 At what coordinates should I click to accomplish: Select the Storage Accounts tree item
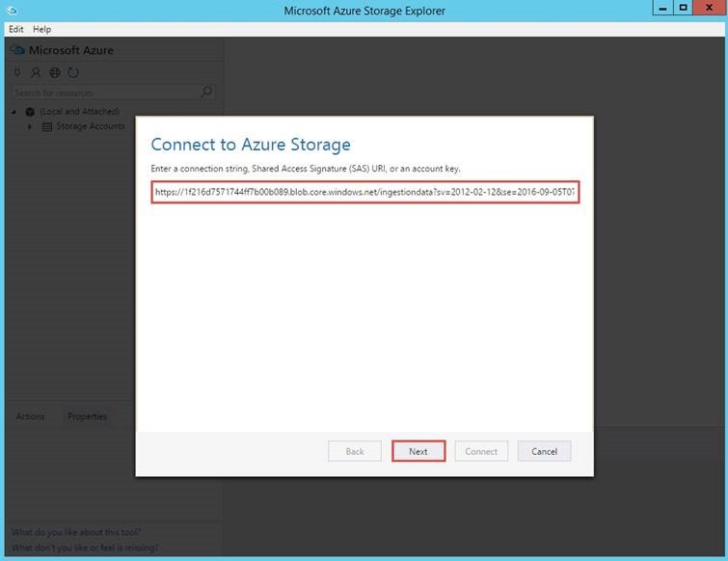91,126
